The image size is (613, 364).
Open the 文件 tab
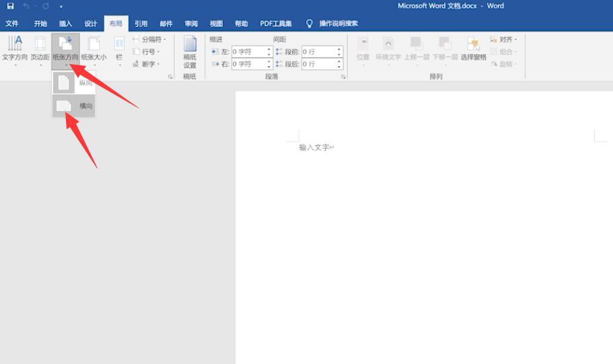[x=11, y=24]
